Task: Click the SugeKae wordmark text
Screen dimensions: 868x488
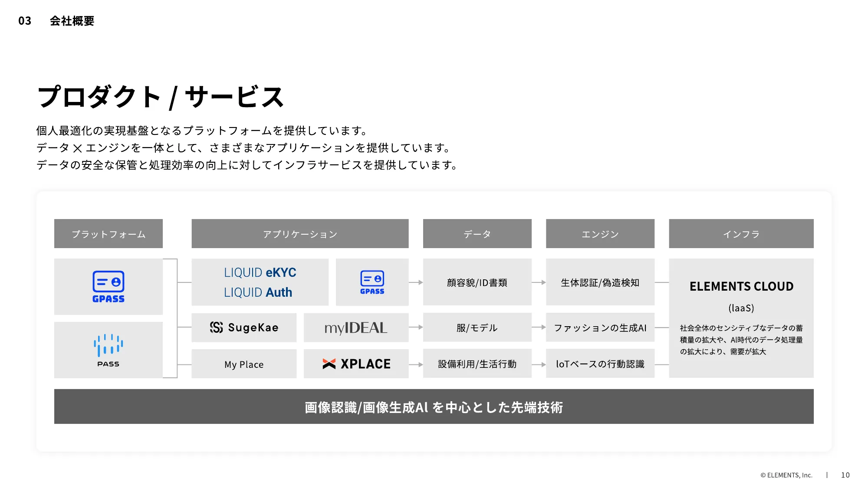Action: pos(253,328)
